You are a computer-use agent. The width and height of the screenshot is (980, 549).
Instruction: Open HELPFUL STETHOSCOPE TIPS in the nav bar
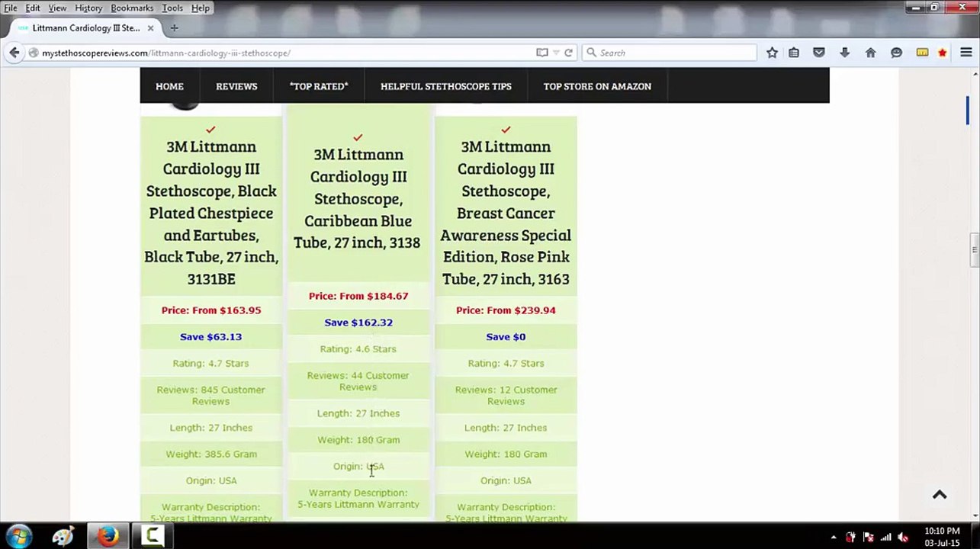(446, 86)
